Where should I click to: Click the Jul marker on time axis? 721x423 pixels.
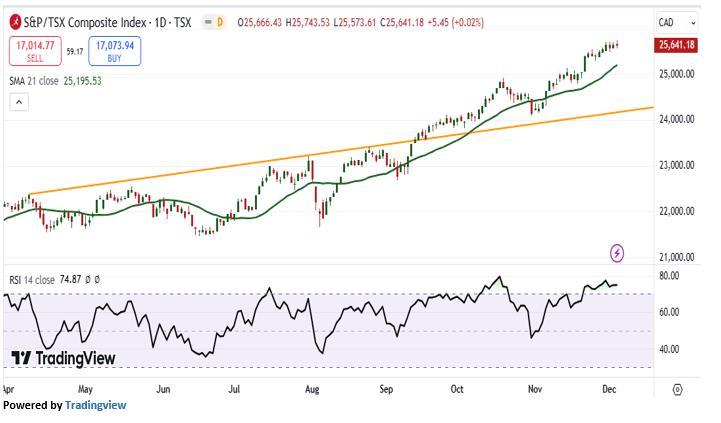(x=235, y=389)
